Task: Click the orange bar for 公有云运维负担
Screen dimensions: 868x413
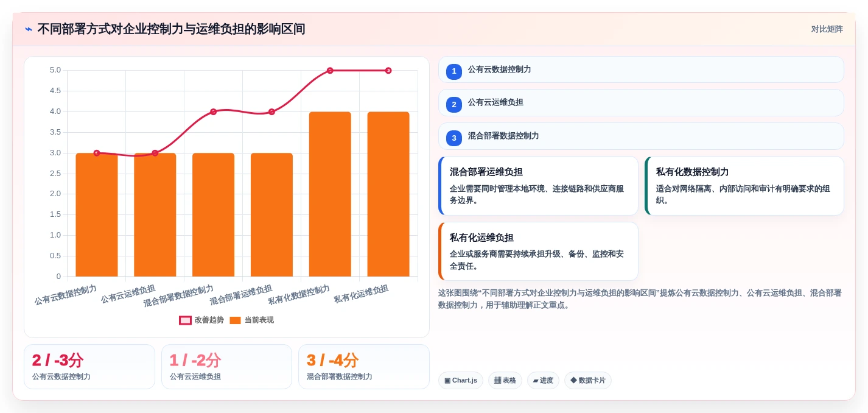Action: (155, 214)
